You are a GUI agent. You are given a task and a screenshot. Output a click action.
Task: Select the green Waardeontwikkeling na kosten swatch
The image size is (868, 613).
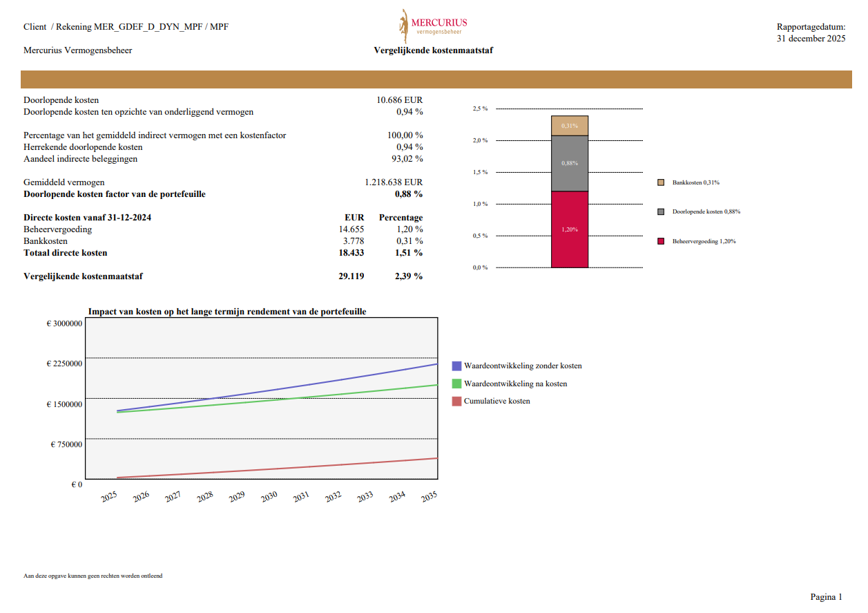click(456, 384)
